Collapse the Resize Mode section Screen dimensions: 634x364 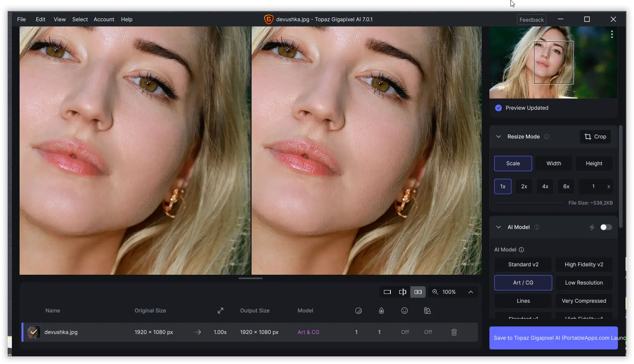[498, 137]
